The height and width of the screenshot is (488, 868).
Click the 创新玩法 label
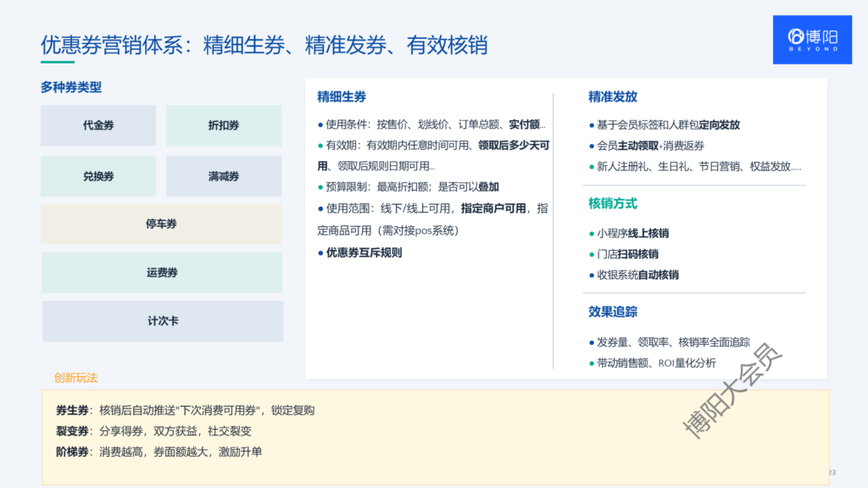click(x=75, y=378)
